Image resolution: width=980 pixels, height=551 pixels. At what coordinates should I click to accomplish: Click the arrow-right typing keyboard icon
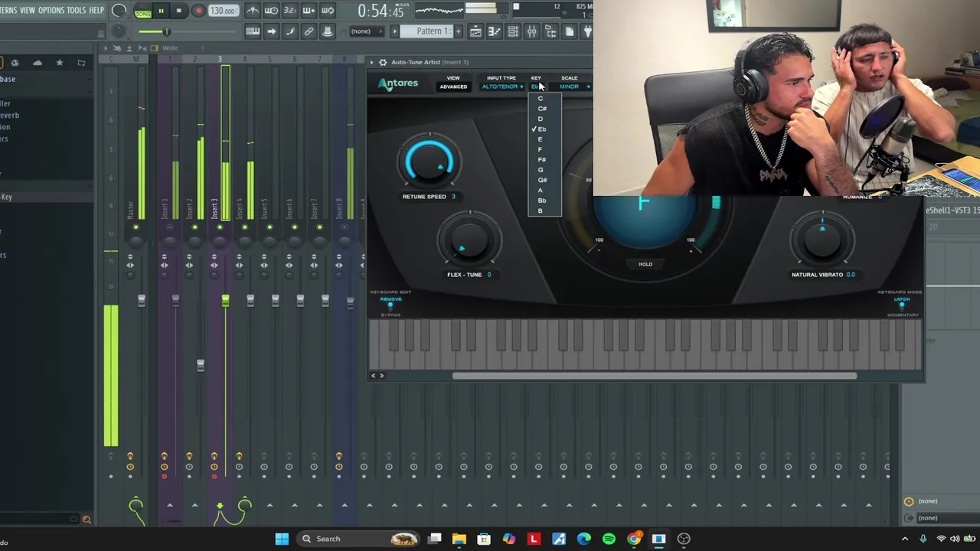tap(271, 31)
